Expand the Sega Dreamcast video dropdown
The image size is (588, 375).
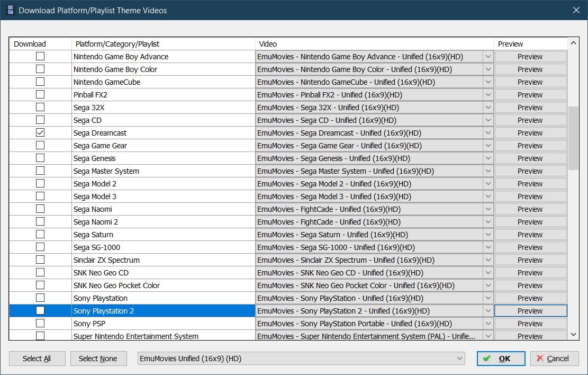click(x=488, y=133)
